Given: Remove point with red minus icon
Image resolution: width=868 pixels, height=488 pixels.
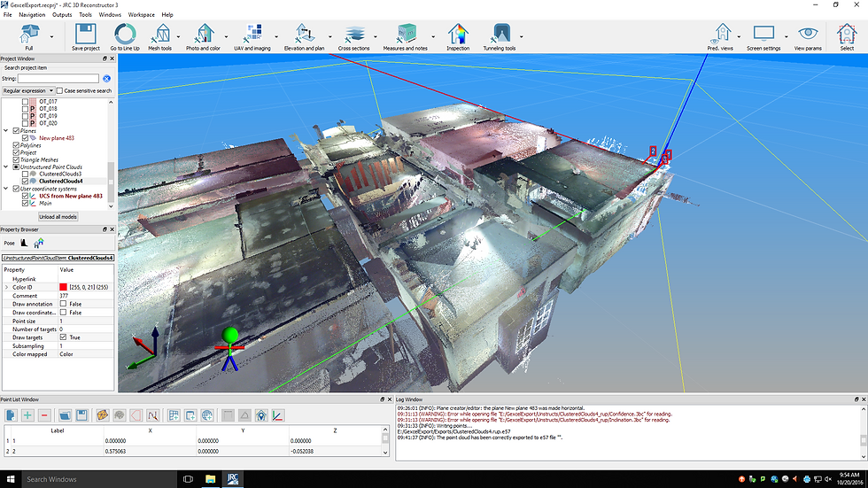Looking at the screenshot, I should 45,415.
